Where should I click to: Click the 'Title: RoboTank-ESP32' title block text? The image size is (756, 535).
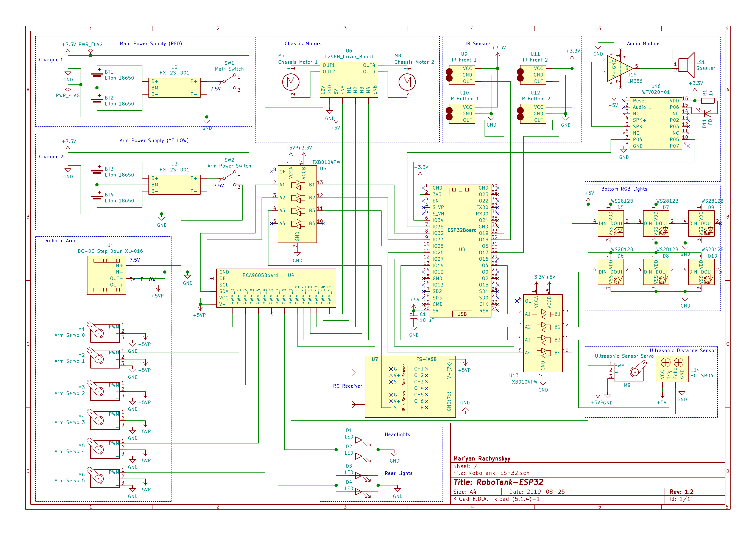[498, 482]
